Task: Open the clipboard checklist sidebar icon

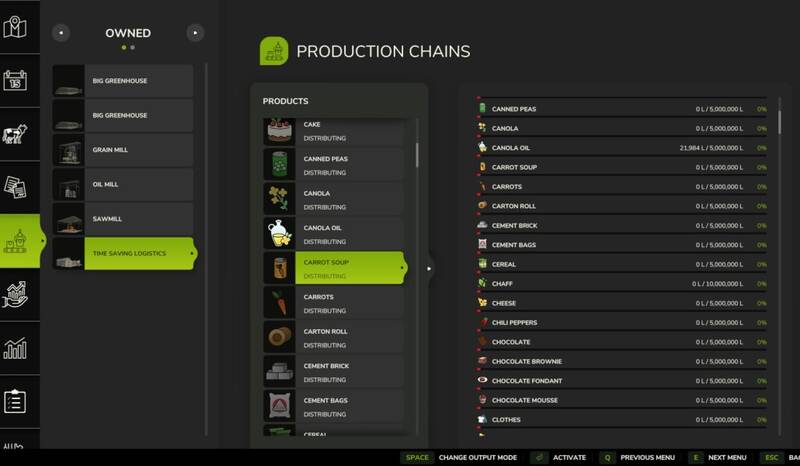Action: [x=15, y=401]
